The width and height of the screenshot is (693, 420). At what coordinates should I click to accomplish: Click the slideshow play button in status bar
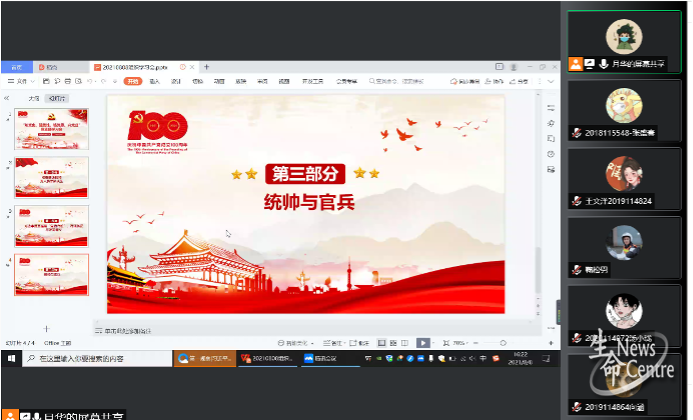tap(423, 342)
